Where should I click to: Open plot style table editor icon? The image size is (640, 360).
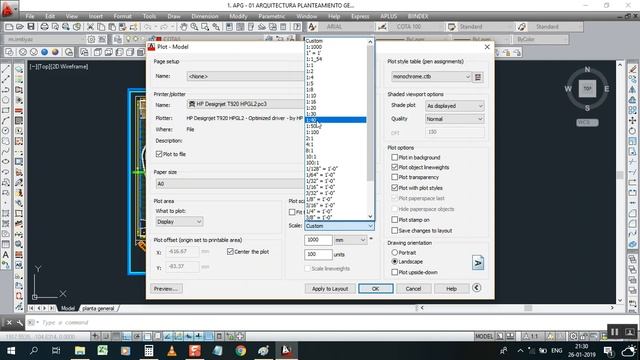[x=478, y=77]
